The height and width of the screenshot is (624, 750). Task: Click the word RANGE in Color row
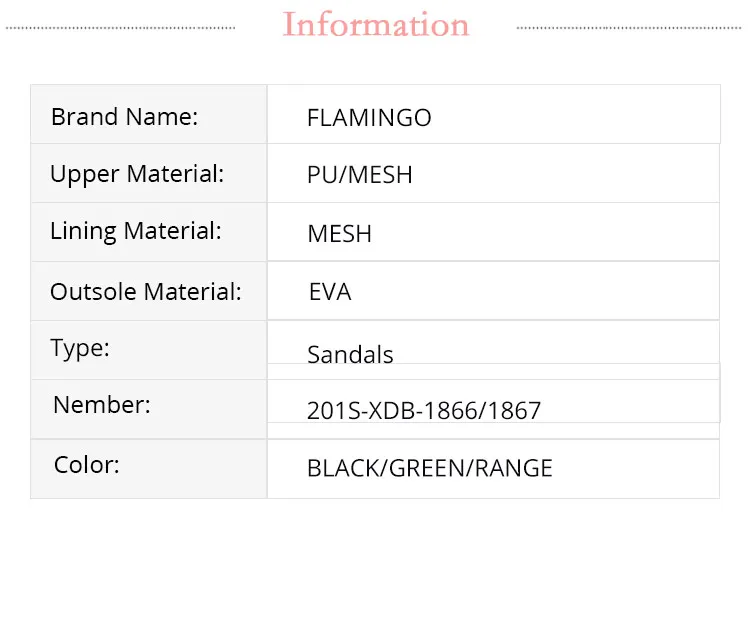(x=516, y=468)
